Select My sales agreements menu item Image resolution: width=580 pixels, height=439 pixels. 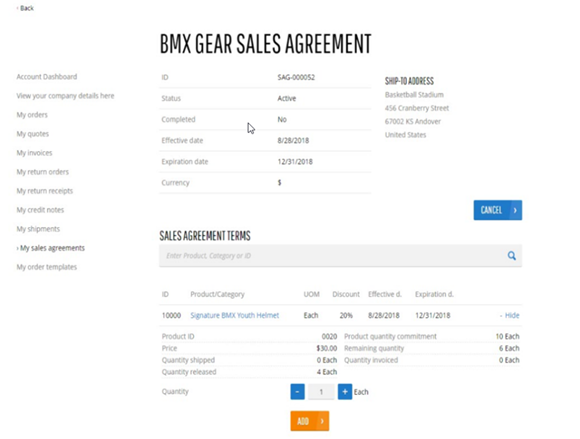click(52, 248)
